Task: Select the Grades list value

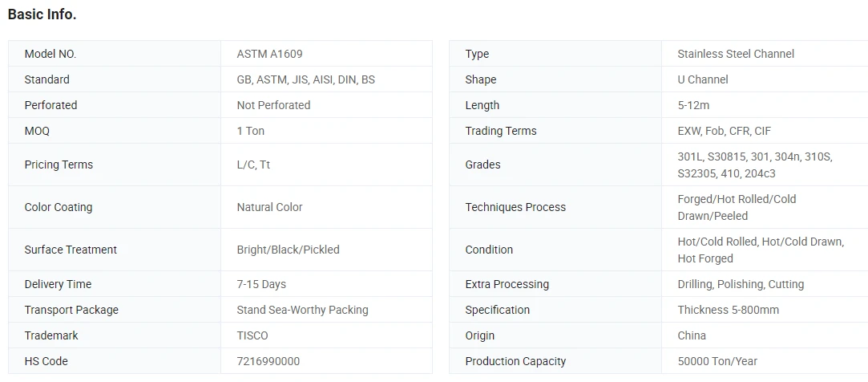Action: tap(755, 165)
